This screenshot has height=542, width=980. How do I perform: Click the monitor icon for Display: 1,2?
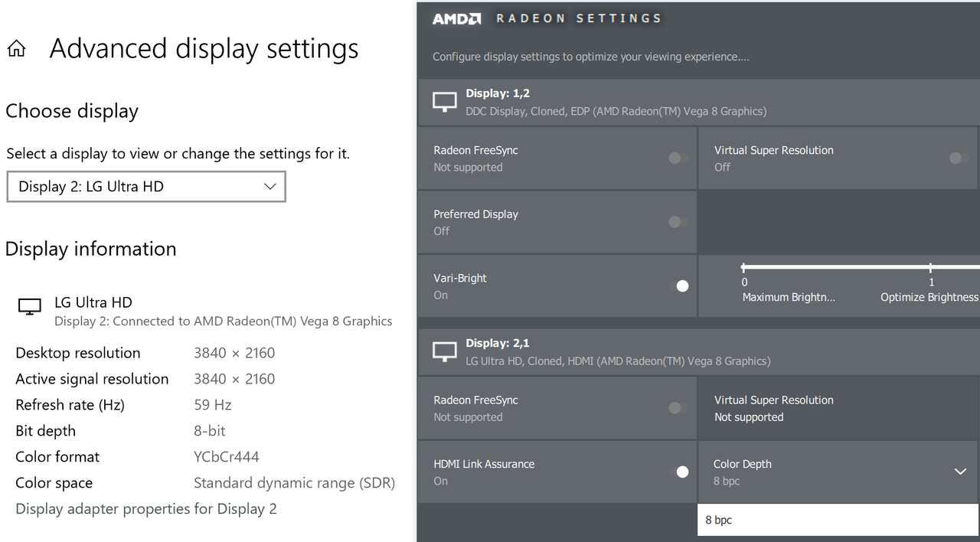pos(445,103)
